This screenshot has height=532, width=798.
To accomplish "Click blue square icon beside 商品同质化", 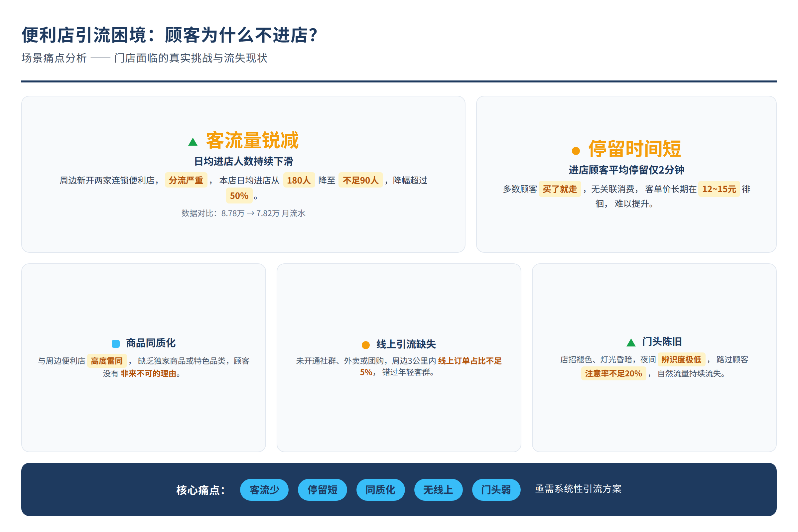I will point(116,344).
